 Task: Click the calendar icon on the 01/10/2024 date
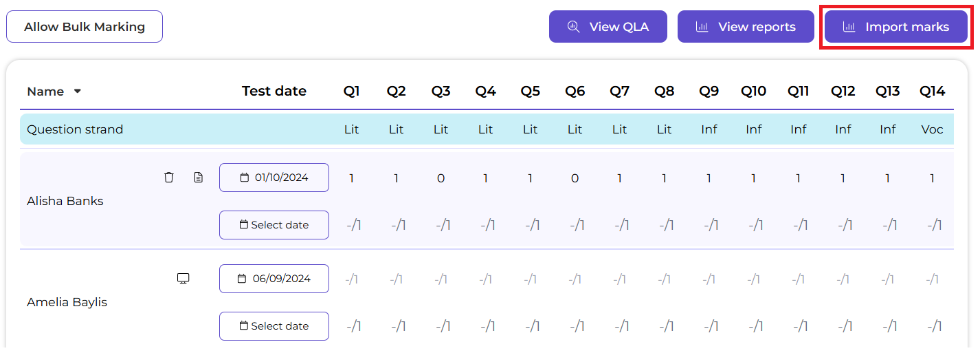tap(245, 178)
